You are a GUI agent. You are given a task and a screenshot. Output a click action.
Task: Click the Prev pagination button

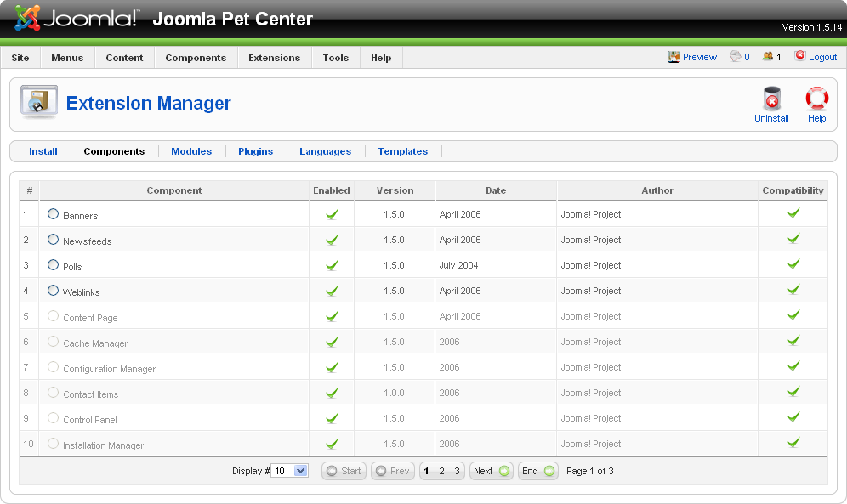tap(392, 471)
